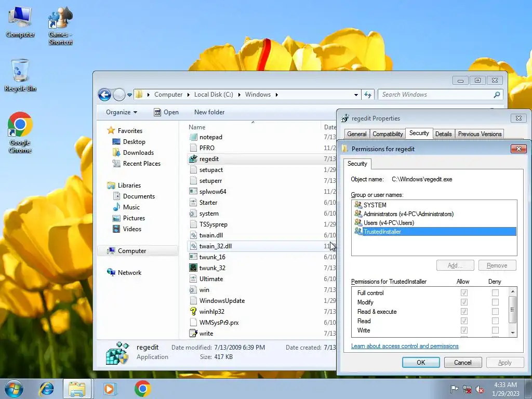Switch to the Compatibility tab

tap(388, 134)
